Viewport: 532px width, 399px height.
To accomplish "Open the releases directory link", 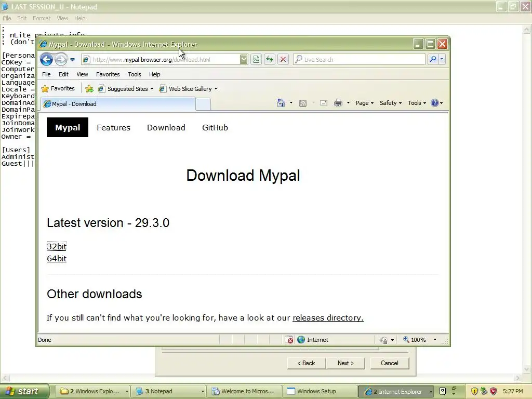I will click(328, 318).
